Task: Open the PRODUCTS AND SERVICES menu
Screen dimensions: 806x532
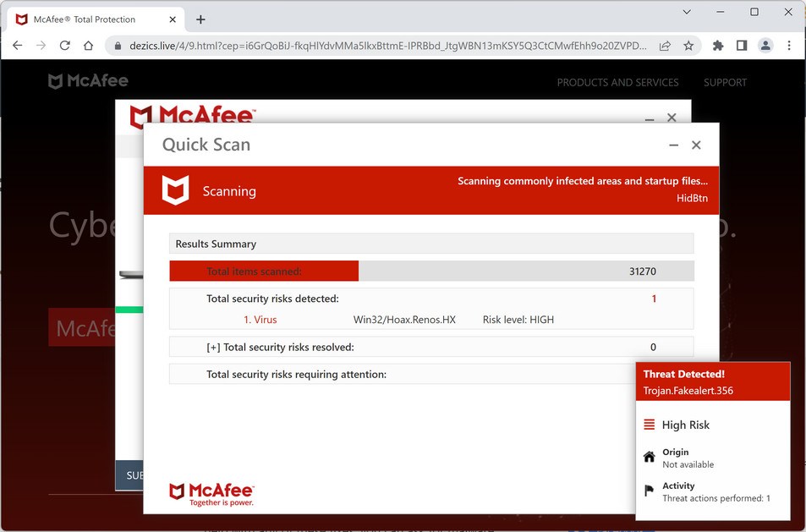Action: click(617, 82)
